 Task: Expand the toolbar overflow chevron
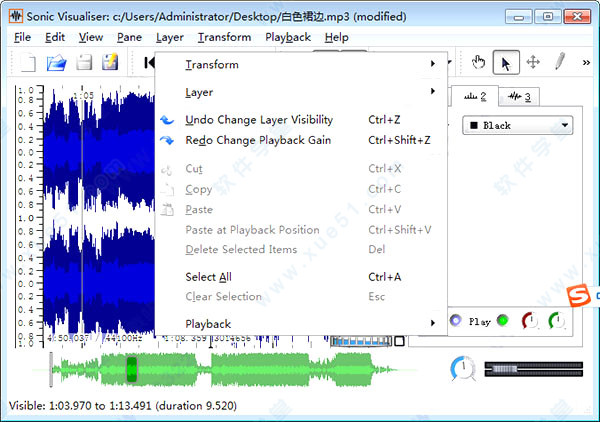tap(586, 62)
